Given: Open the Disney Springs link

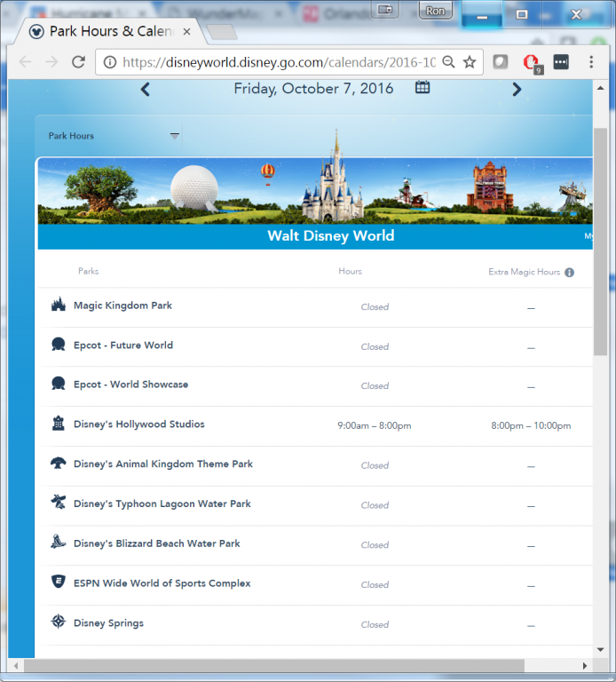Looking at the screenshot, I should coord(108,623).
